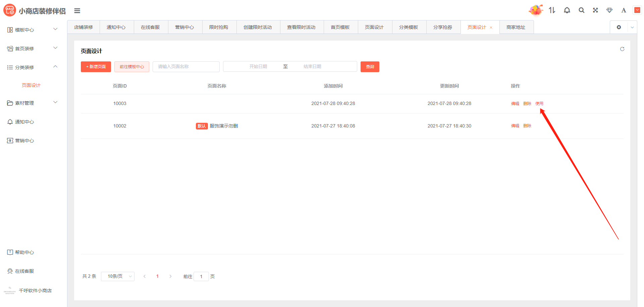Close the active 页面设计 tab
Viewport: 644px width, 307px height.
pos(491,28)
